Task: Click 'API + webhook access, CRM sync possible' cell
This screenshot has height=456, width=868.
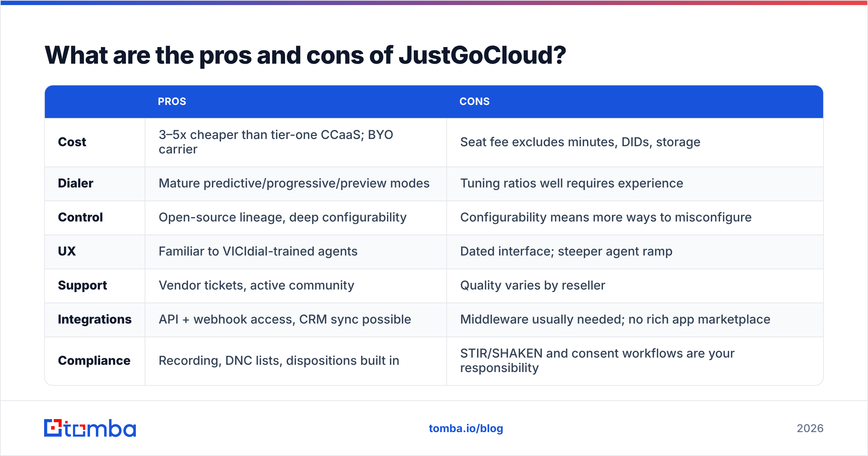Action: (296, 320)
